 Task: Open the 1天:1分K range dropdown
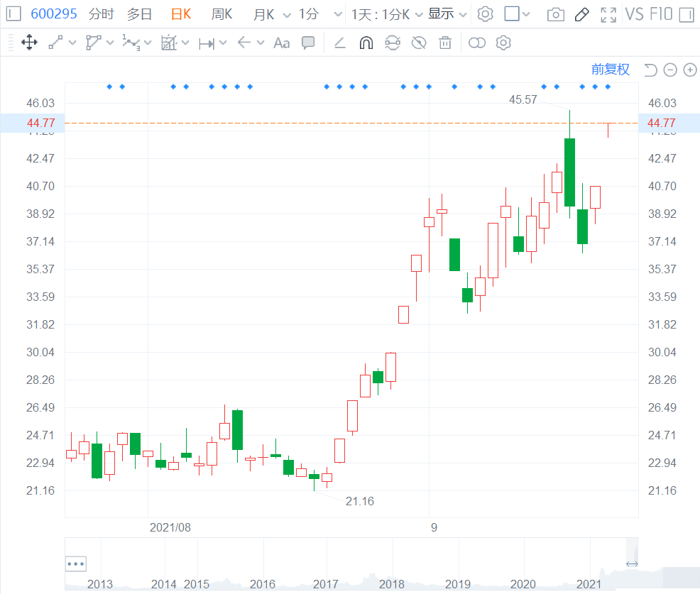click(387, 15)
